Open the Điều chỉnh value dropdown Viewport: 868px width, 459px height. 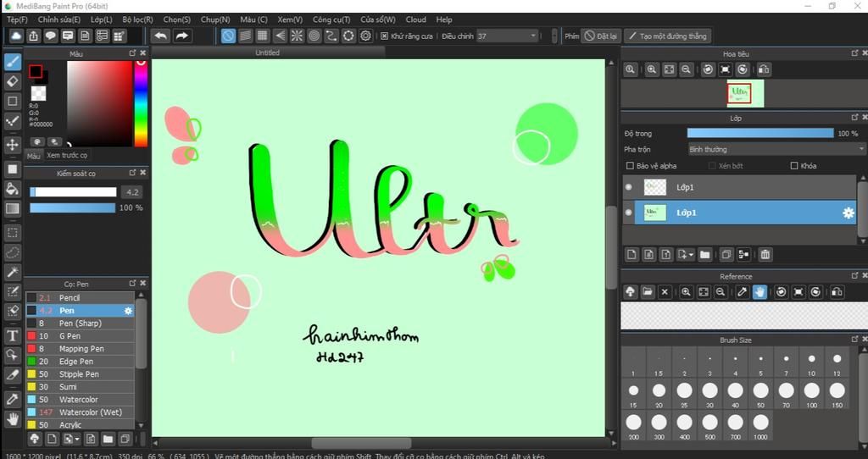[507, 36]
